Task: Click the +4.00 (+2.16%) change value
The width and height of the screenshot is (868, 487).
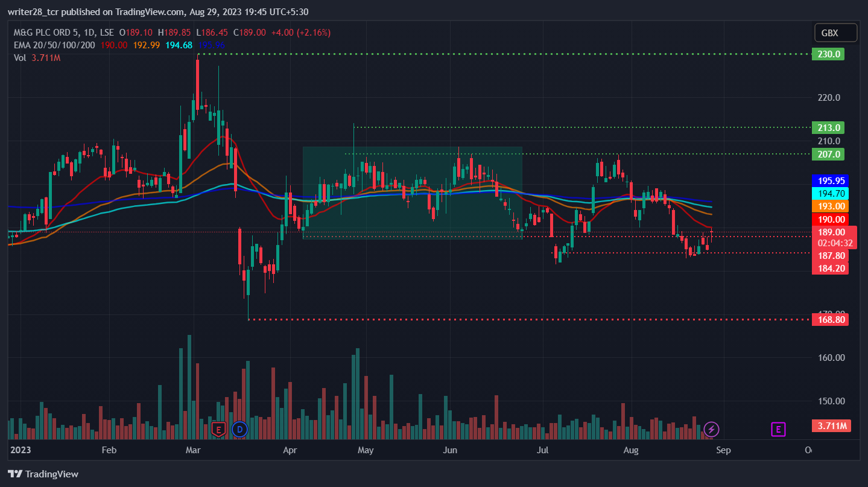Action: pos(302,33)
